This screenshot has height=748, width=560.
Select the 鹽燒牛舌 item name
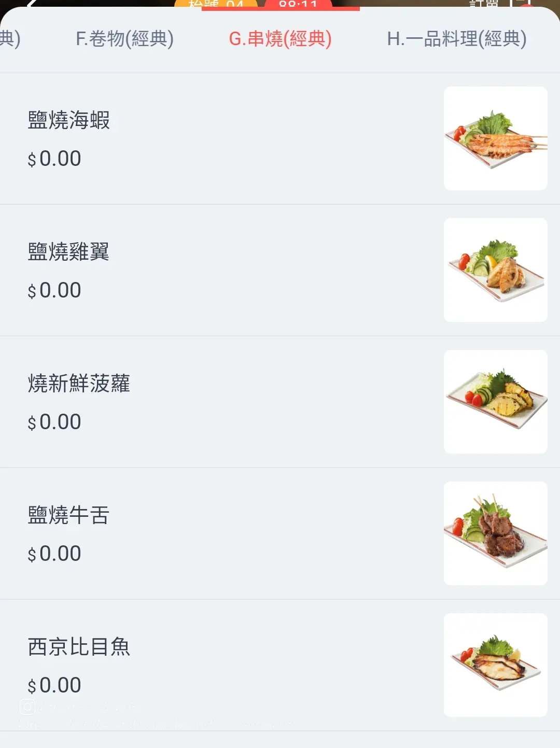pyautogui.click(x=68, y=515)
